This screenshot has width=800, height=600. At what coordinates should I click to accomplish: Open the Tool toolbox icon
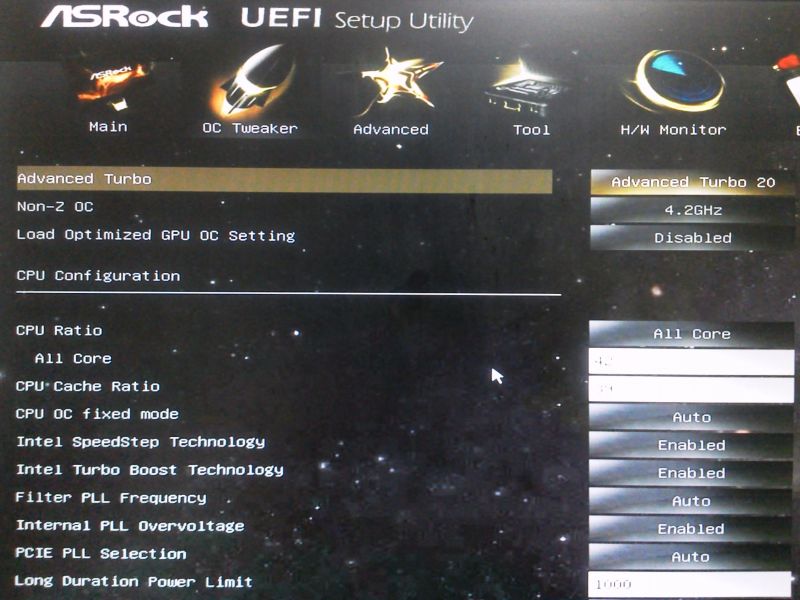526,88
